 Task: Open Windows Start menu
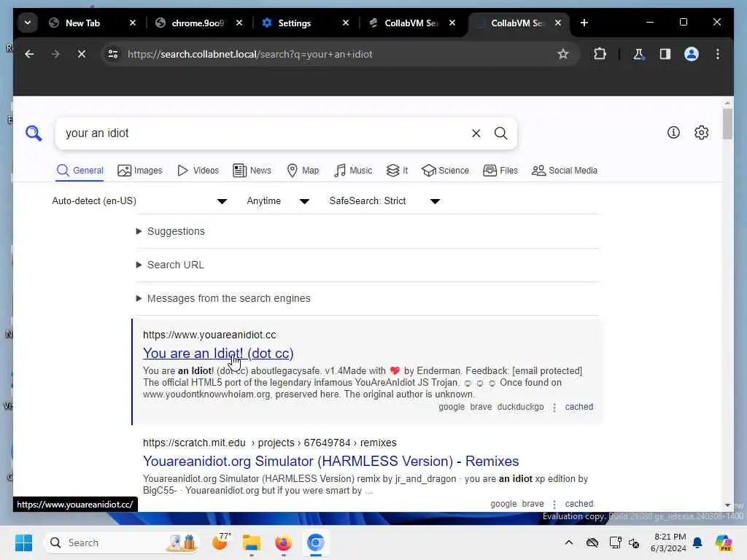point(23,542)
